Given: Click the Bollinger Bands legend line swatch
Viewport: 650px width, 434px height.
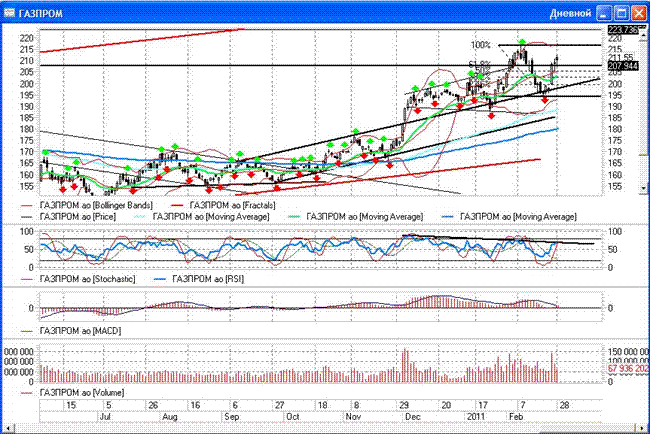Looking at the screenshot, I should tap(27, 205).
